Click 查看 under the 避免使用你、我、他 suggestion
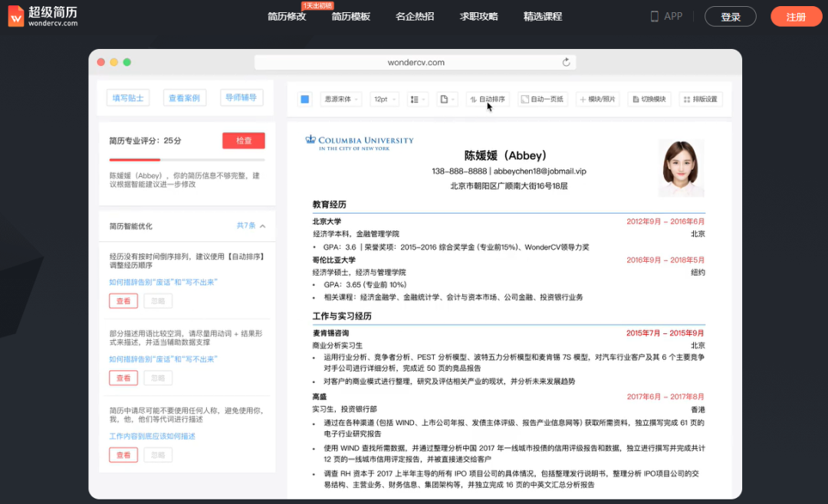 [x=123, y=455]
